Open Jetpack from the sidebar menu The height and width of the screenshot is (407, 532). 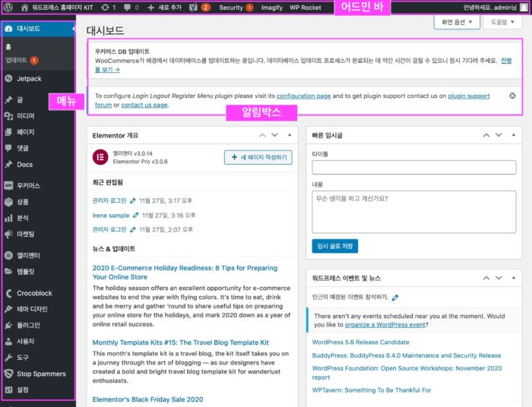(x=29, y=78)
